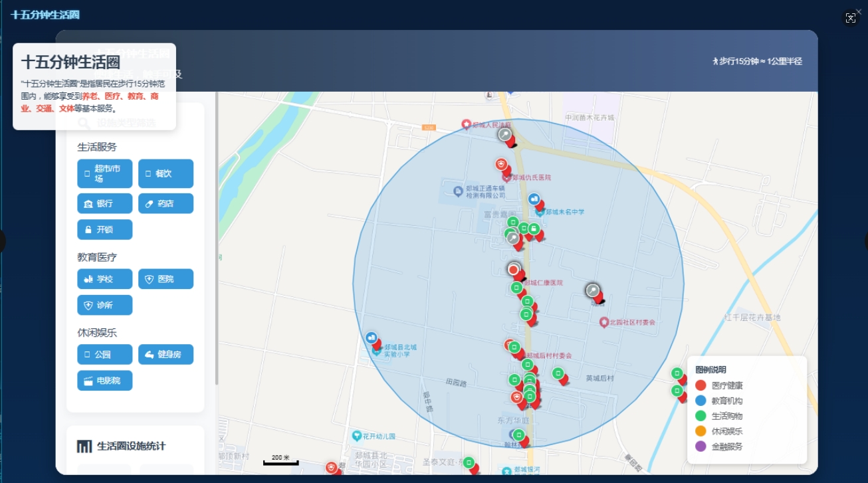Toggle the 超市/市场 facility filter
The height and width of the screenshot is (483, 868).
(104, 173)
